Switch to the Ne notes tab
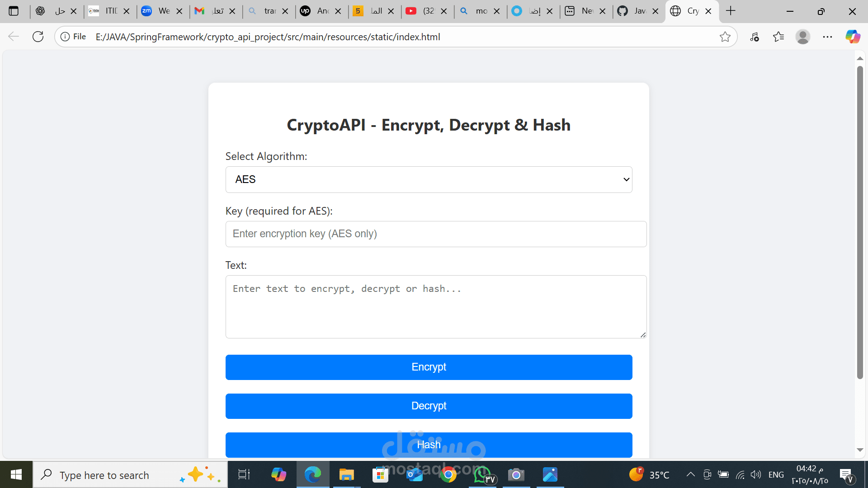This screenshot has height=488, width=868. tap(585, 11)
